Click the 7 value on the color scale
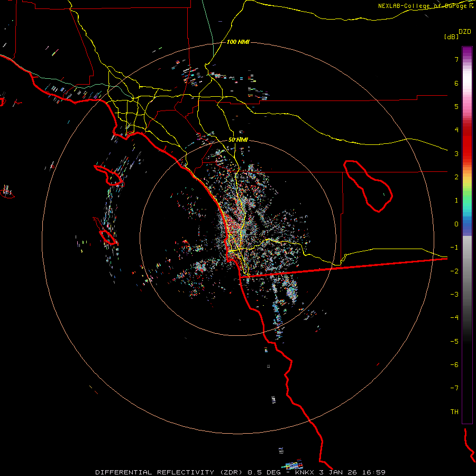Image resolution: width=476 pixels, height=476 pixels. click(456, 59)
